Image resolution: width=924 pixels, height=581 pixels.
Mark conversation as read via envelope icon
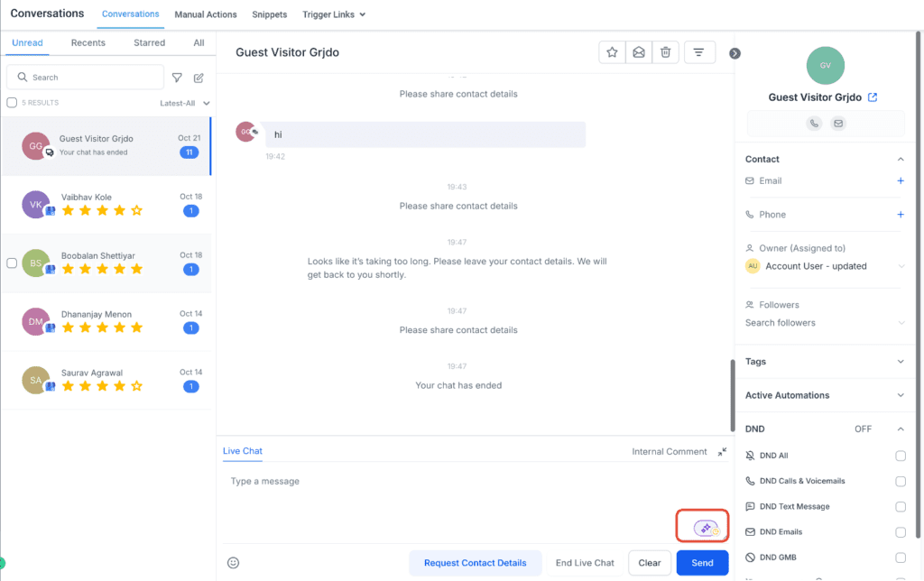(639, 51)
